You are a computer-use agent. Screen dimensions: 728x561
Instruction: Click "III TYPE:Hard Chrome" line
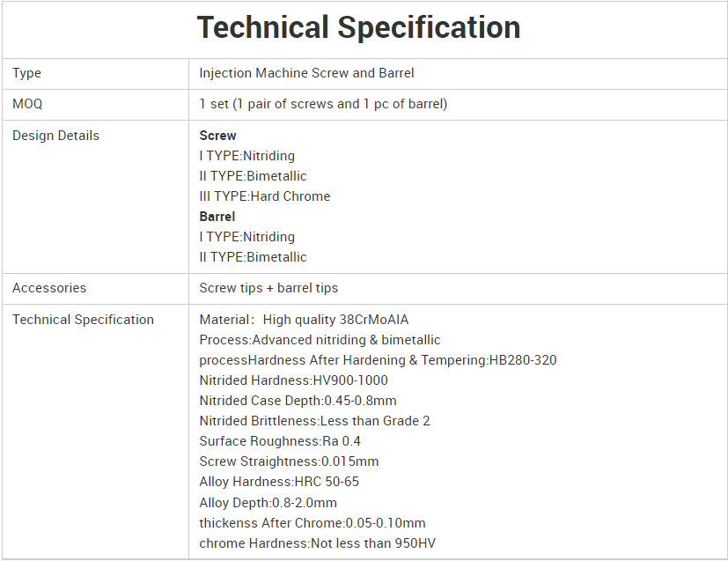pyautogui.click(x=264, y=196)
